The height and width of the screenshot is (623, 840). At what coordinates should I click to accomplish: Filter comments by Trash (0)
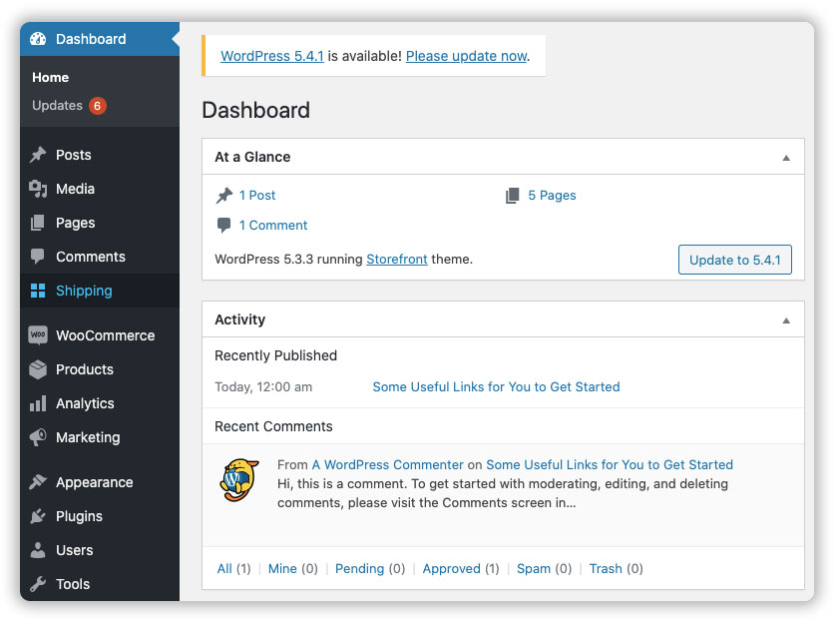coord(617,568)
